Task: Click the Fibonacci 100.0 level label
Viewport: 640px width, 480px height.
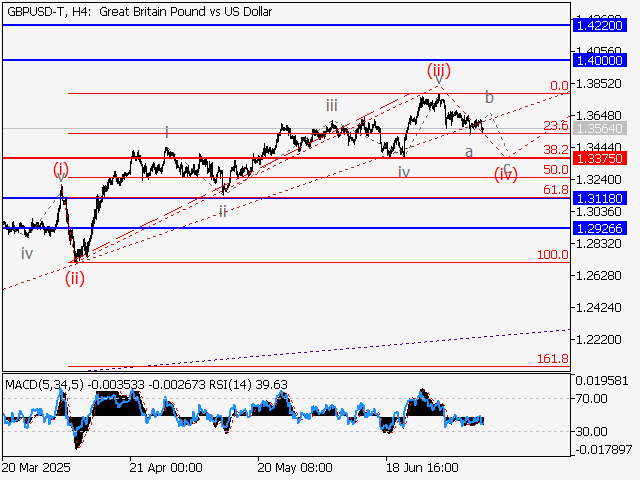Action: 552,255
